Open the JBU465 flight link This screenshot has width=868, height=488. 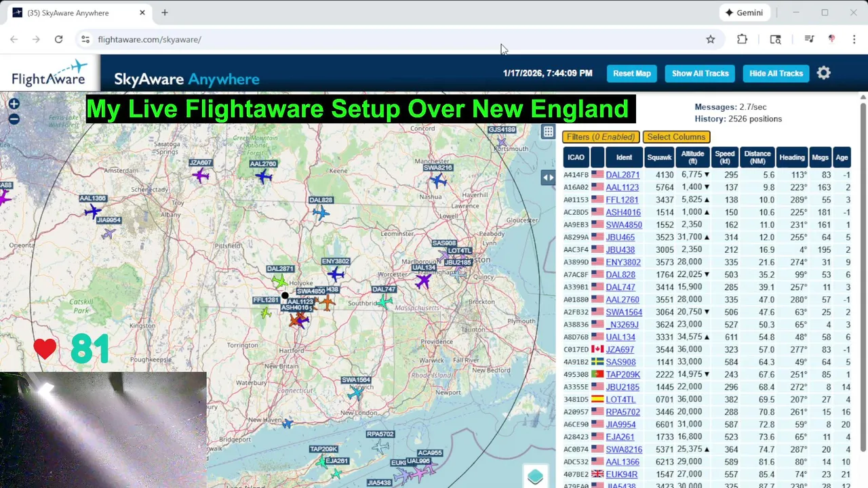click(x=620, y=237)
